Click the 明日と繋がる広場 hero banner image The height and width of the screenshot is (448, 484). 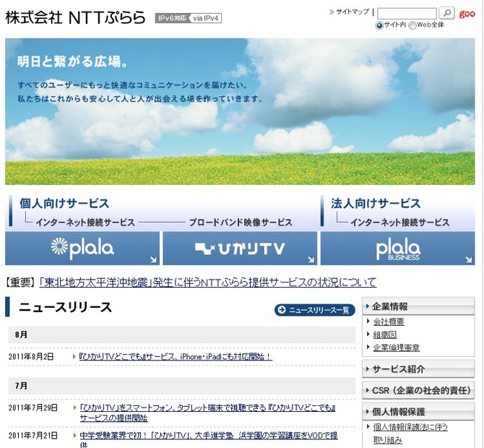pyautogui.click(x=240, y=111)
